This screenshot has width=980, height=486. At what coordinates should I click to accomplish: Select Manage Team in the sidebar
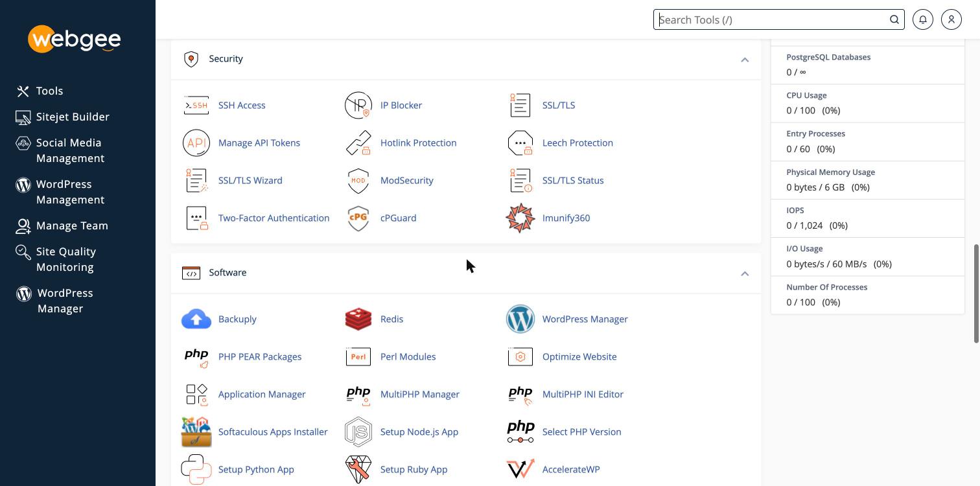(62, 226)
